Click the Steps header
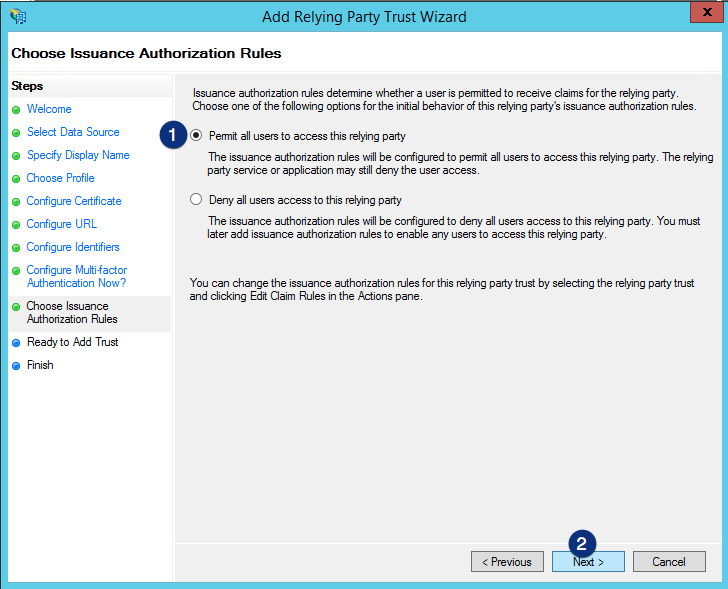Image resolution: width=728 pixels, height=589 pixels. coord(27,86)
